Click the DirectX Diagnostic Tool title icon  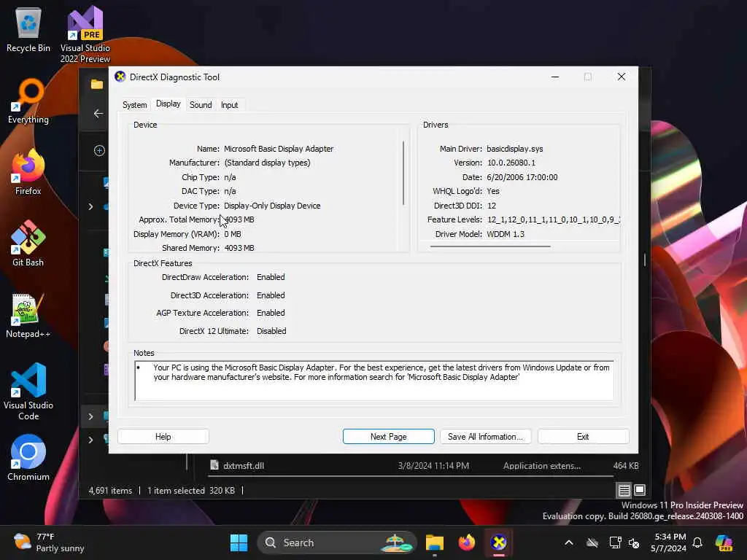click(x=120, y=77)
